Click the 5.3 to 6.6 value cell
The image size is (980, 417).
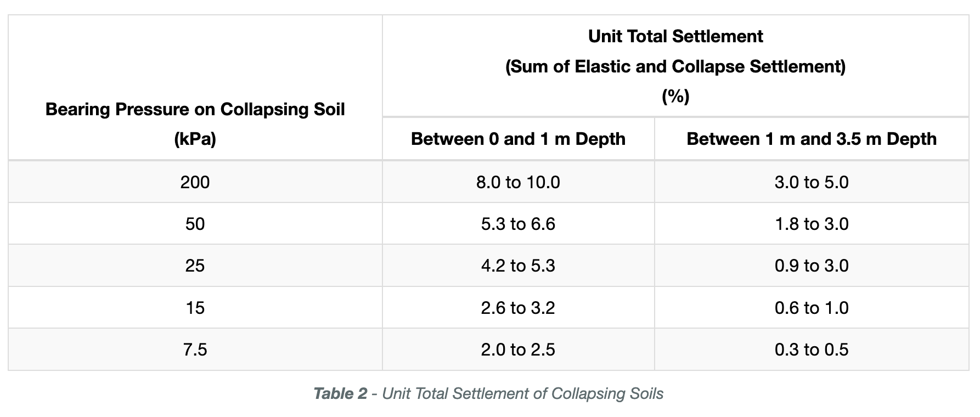pos(518,223)
